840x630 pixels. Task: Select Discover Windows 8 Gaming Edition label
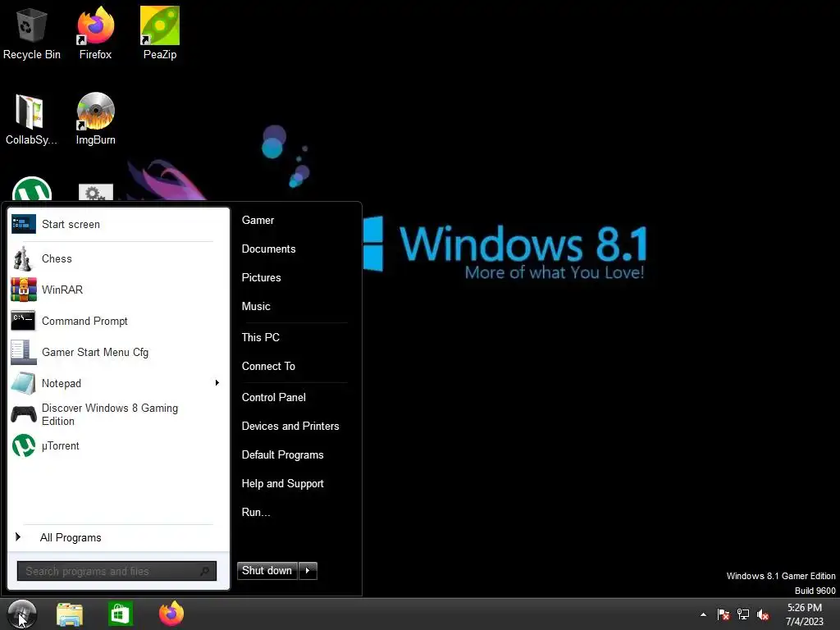click(x=110, y=414)
